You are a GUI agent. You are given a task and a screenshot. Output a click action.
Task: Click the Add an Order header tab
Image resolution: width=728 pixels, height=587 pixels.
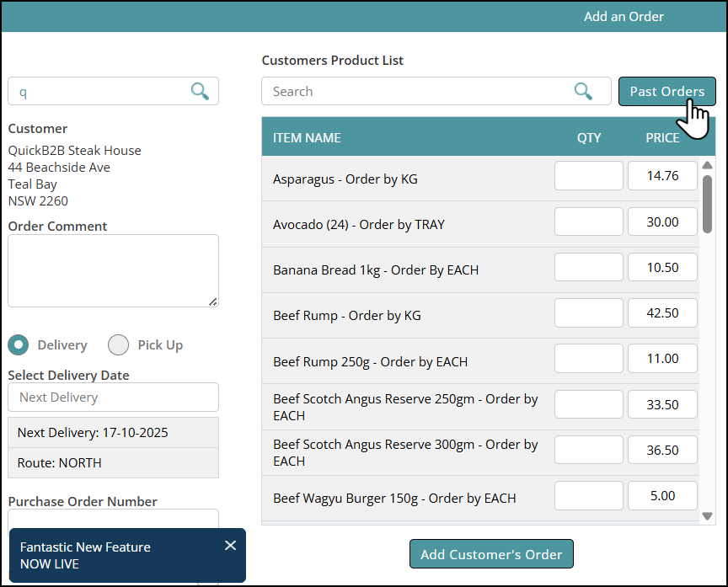click(624, 17)
